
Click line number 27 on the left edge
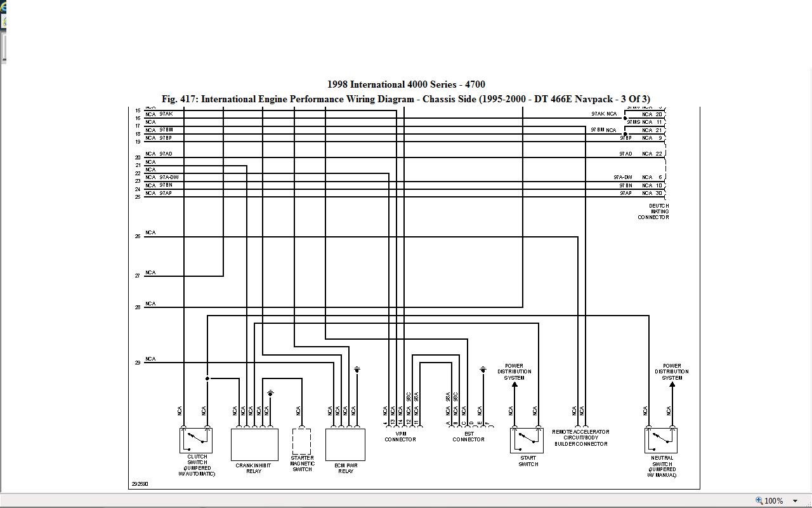[x=138, y=276]
